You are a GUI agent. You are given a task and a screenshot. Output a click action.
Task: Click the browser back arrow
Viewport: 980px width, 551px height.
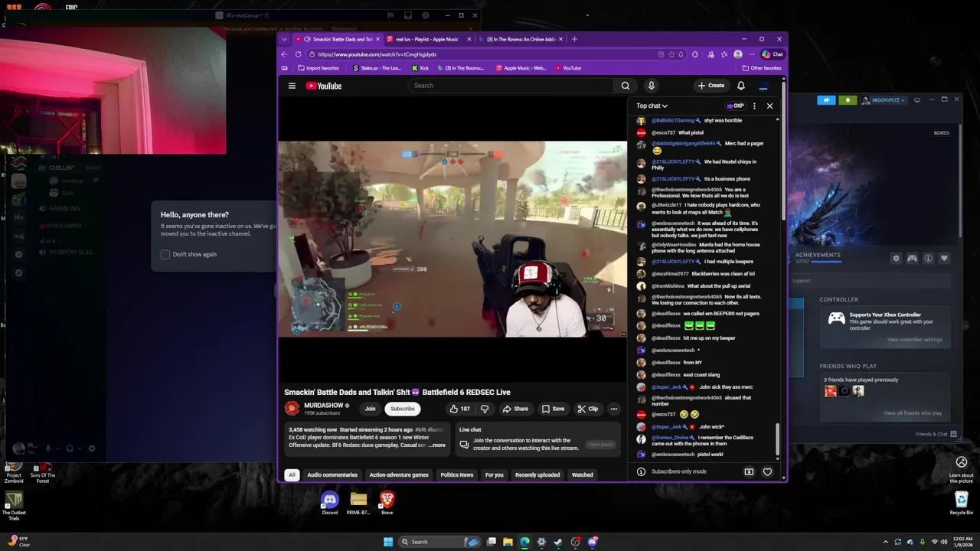(x=284, y=54)
